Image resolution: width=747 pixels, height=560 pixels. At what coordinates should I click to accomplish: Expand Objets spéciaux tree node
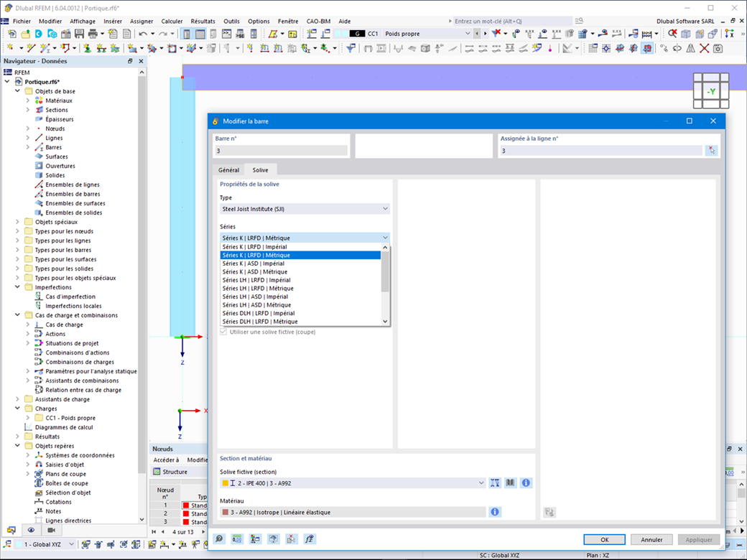click(18, 222)
